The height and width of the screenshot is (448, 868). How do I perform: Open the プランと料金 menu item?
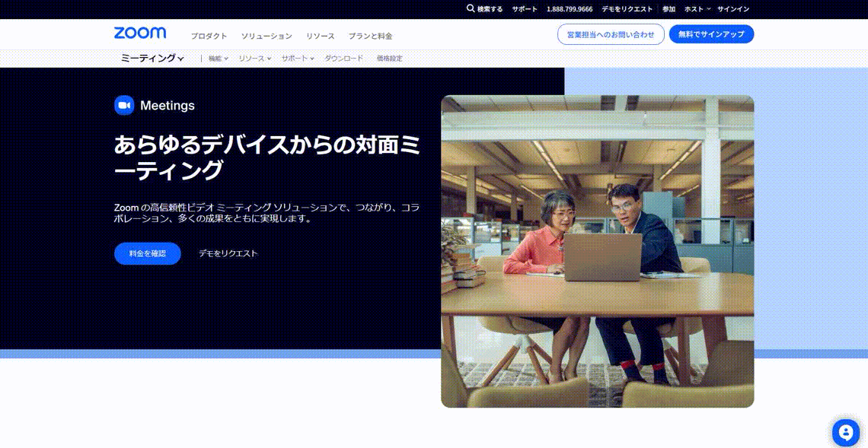[370, 36]
